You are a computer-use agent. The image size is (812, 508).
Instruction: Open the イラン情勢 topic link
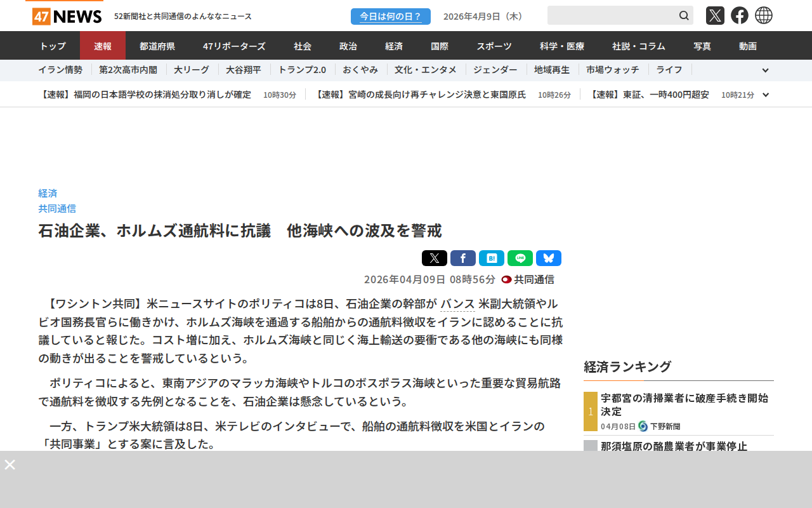(x=60, y=70)
